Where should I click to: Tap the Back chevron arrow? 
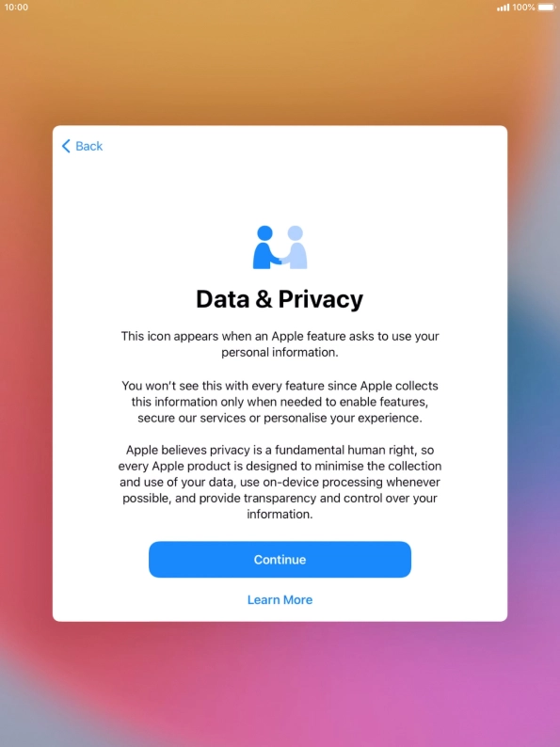(x=66, y=146)
